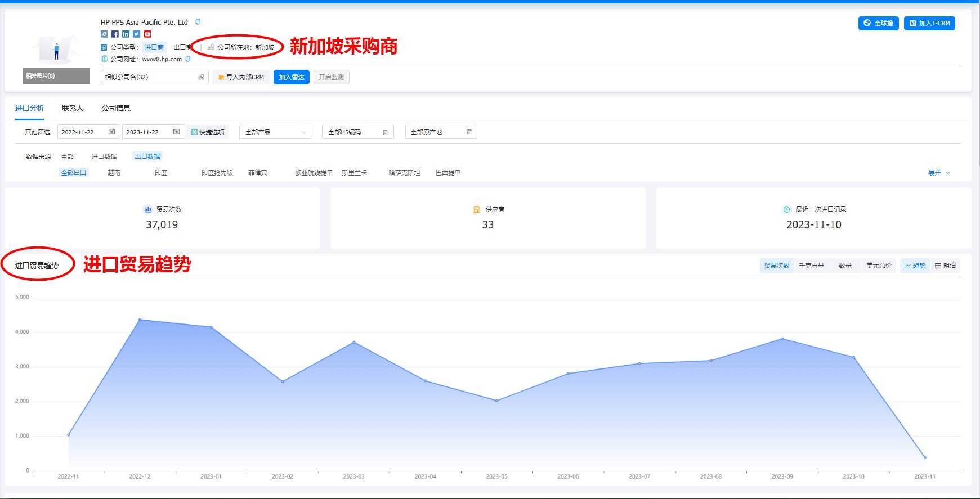Click the 全部原产地 picker icon

tap(469, 132)
